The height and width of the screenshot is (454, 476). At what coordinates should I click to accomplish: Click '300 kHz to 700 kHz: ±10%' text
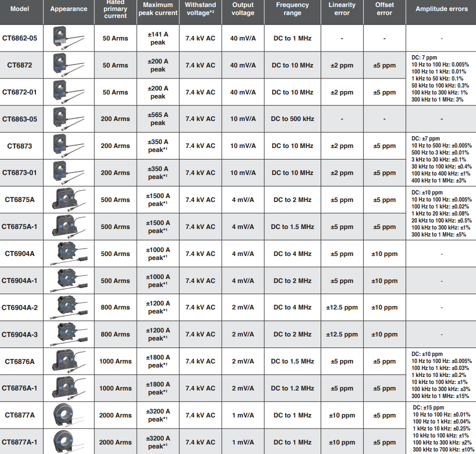point(443,449)
